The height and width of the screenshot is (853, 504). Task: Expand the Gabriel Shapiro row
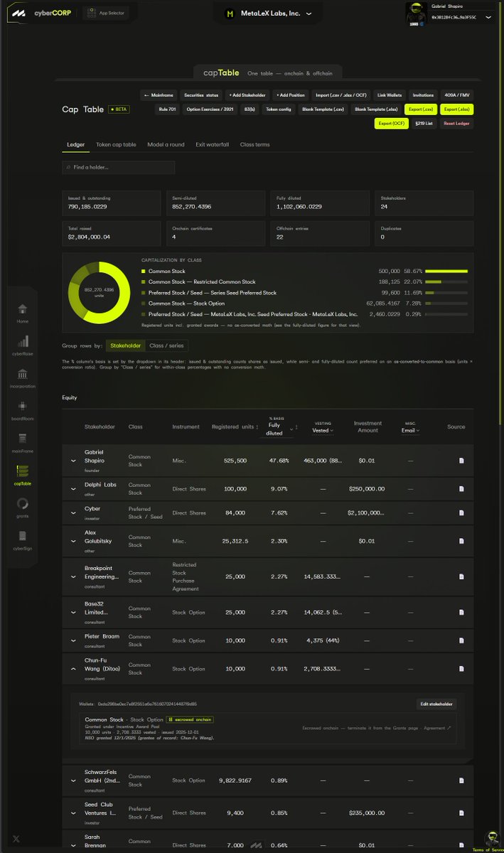point(73,461)
